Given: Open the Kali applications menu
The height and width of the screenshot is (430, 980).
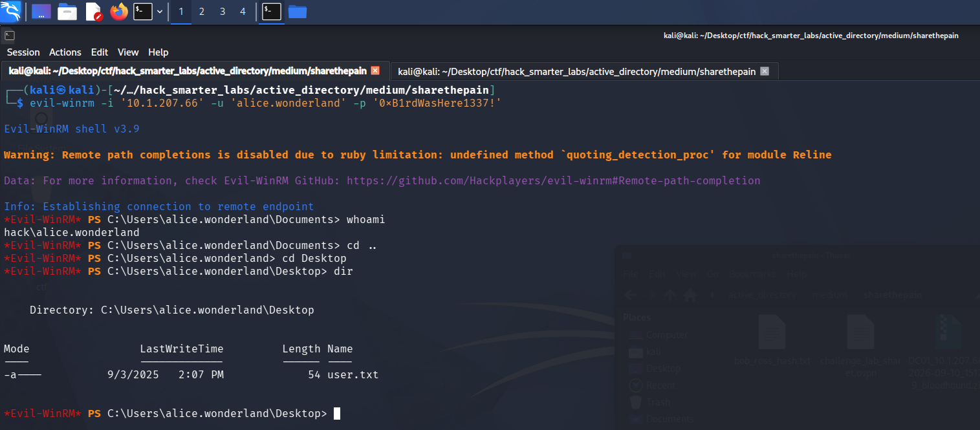Looking at the screenshot, I should (x=11, y=11).
